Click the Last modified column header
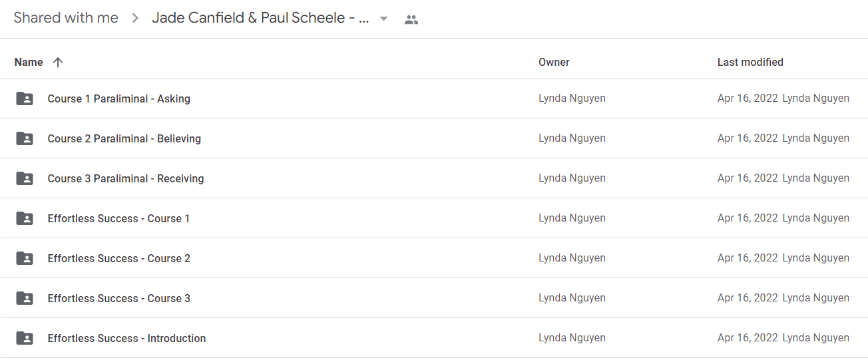The height and width of the screenshot is (360, 868). point(750,62)
